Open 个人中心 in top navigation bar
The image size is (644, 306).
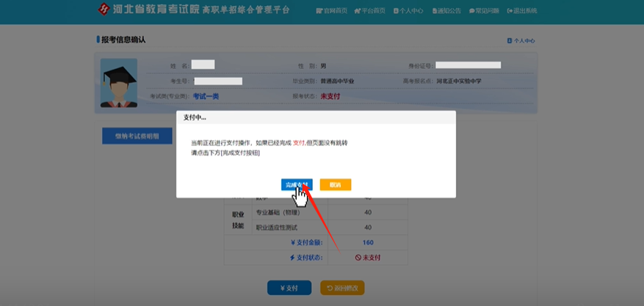coord(408,11)
